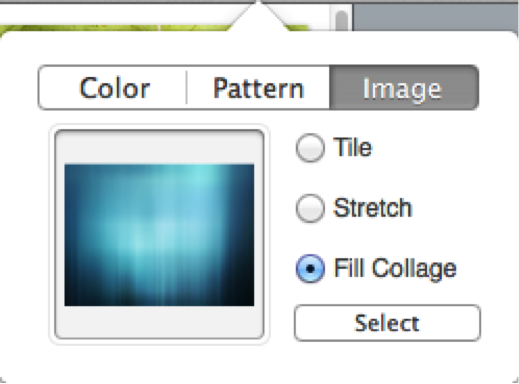Viewport: 519px width, 384px height.
Task: Click the Select button
Action: click(387, 323)
